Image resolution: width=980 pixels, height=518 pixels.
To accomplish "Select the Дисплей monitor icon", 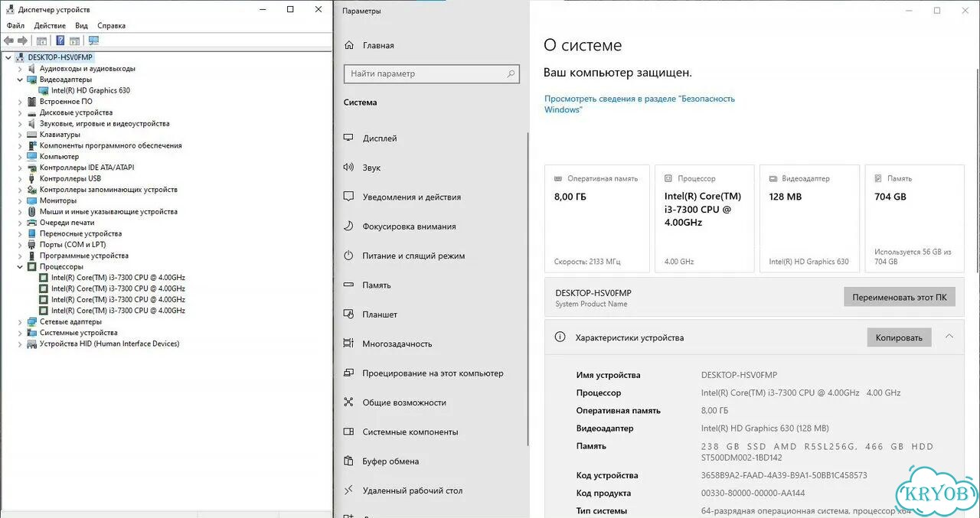I will click(349, 138).
